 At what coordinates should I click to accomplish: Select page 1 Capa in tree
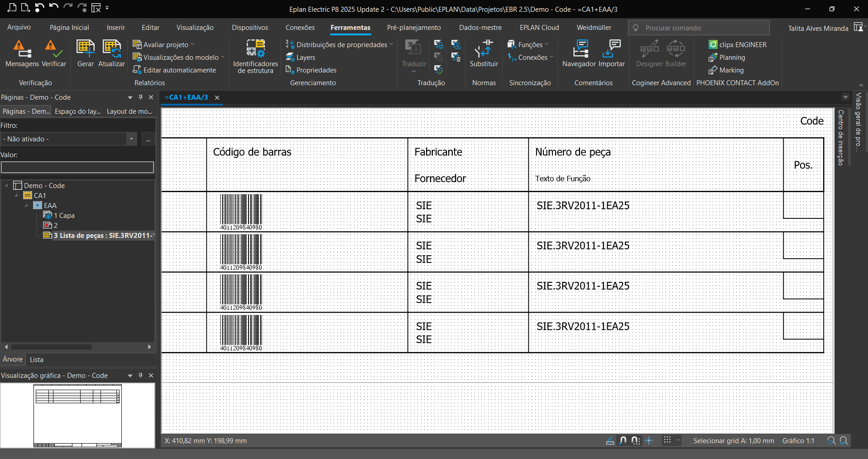pyautogui.click(x=59, y=215)
